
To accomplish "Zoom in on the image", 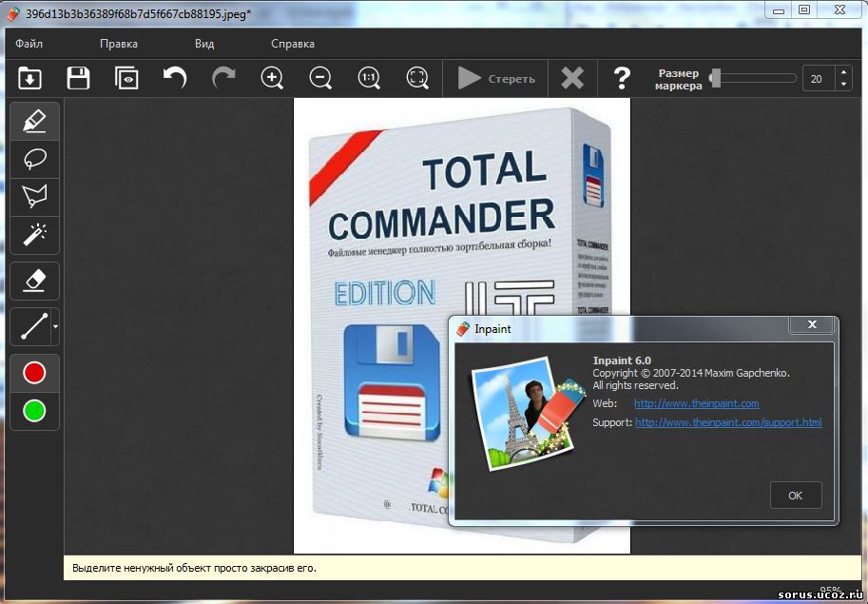I will click(273, 78).
